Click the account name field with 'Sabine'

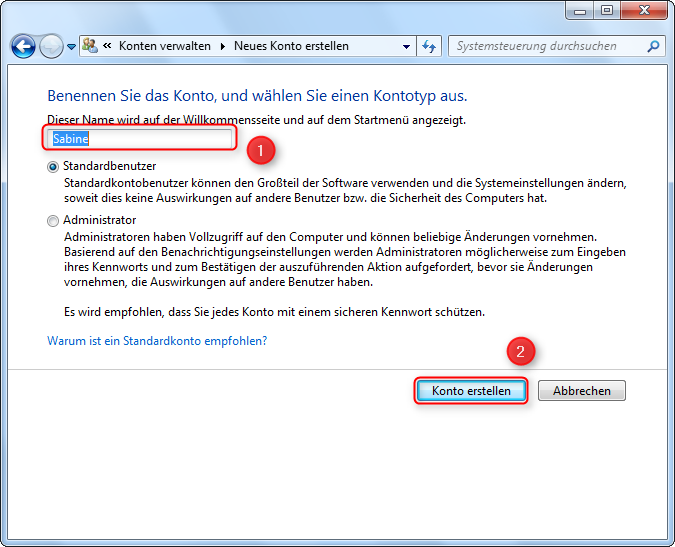point(139,139)
